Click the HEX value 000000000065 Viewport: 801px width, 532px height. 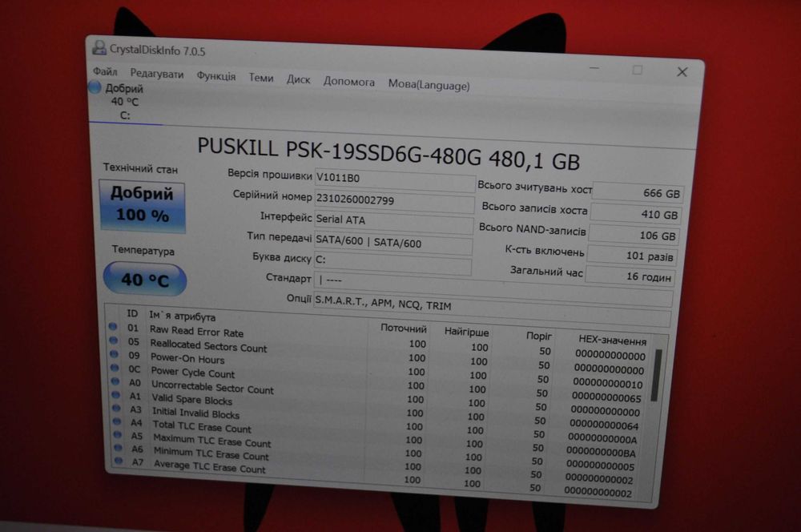[x=606, y=397]
